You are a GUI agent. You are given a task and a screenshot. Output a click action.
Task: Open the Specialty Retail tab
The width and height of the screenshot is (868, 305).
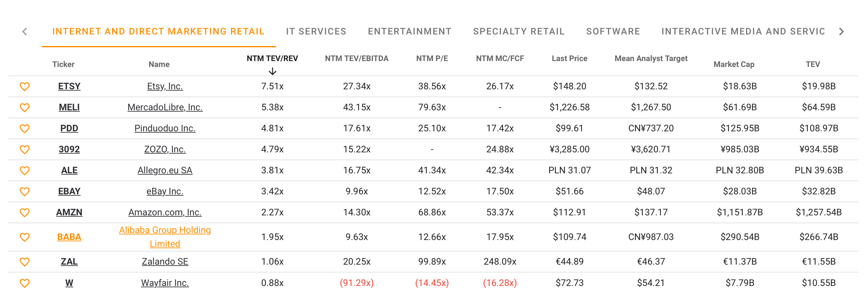(519, 31)
